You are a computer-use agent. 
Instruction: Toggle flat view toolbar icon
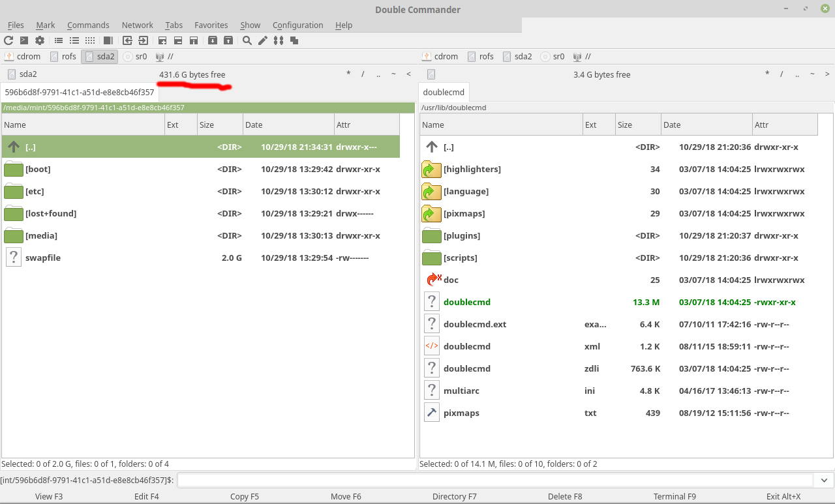[108, 40]
